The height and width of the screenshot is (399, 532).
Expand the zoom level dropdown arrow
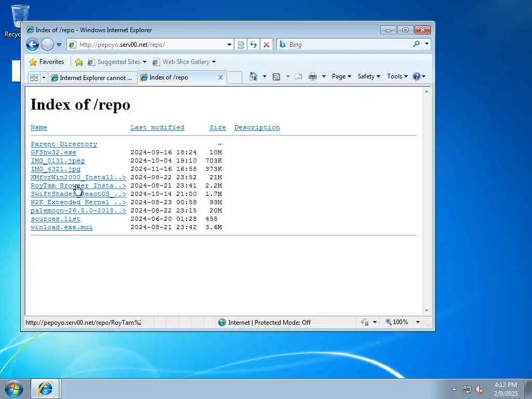point(418,322)
